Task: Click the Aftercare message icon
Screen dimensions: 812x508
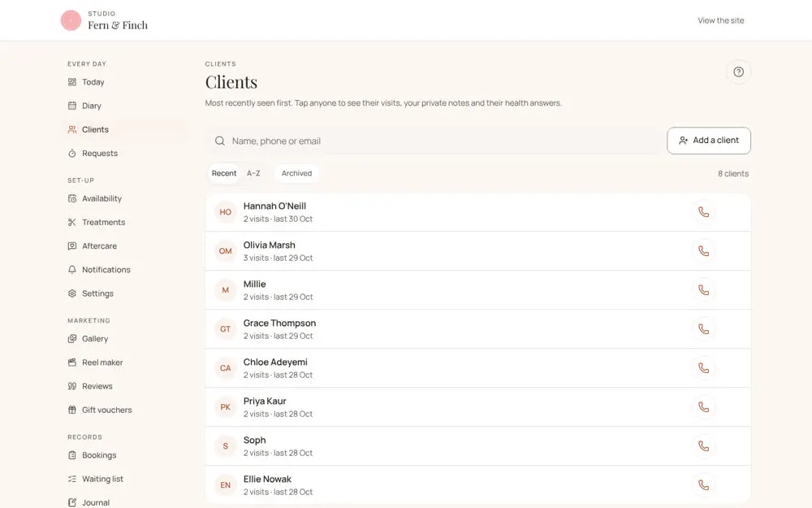Action: point(72,246)
